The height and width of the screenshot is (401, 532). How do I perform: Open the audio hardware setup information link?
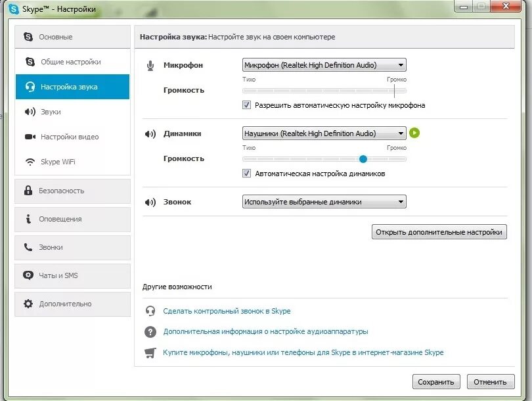pos(265,331)
